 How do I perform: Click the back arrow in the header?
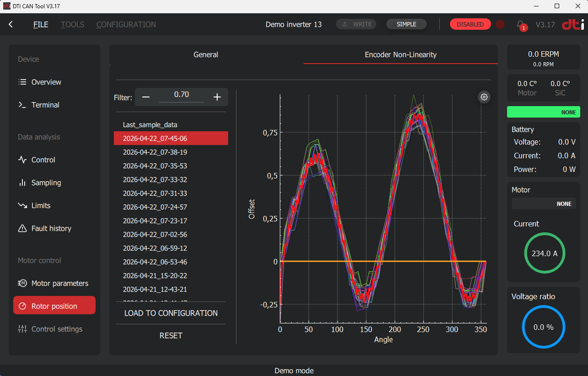[x=11, y=24]
